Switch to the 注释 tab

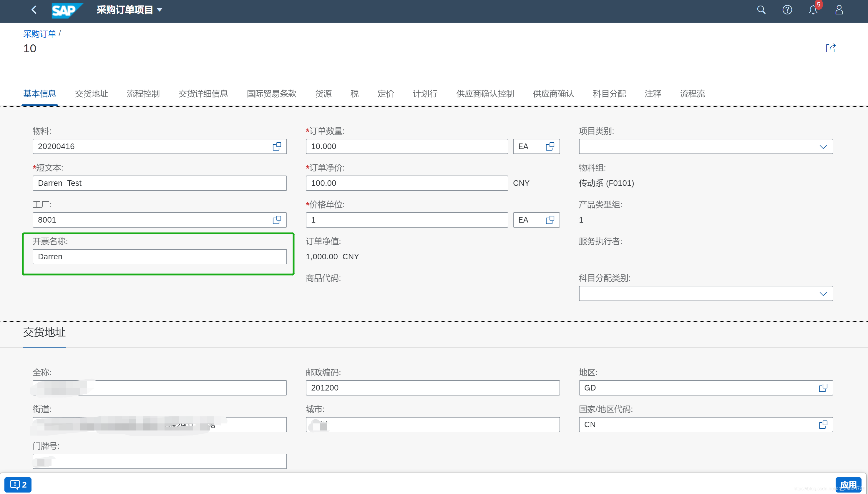pyautogui.click(x=653, y=94)
